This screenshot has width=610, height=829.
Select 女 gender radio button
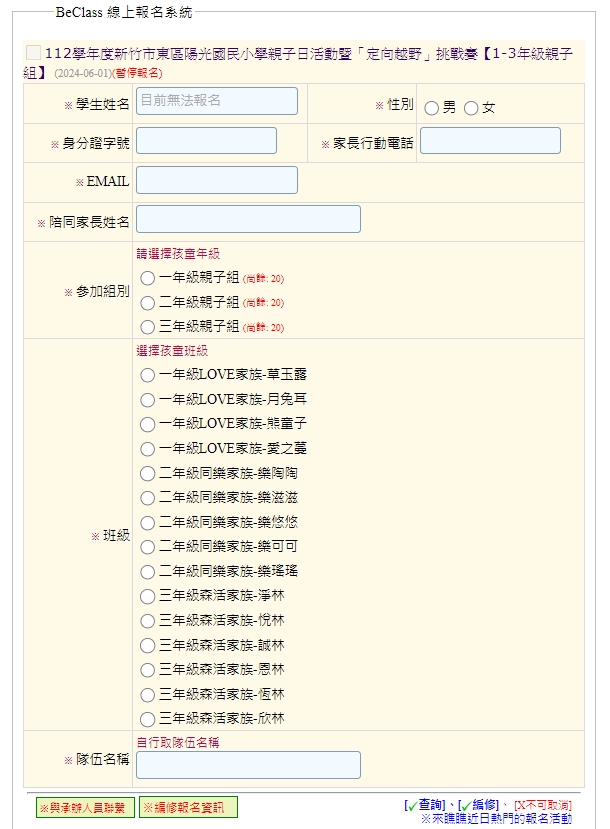[x=471, y=108]
